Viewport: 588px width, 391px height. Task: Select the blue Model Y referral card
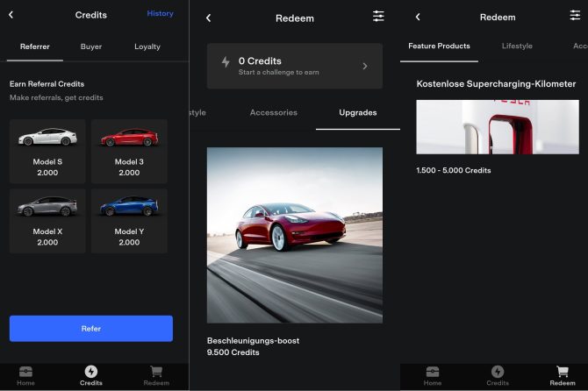(x=129, y=221)
